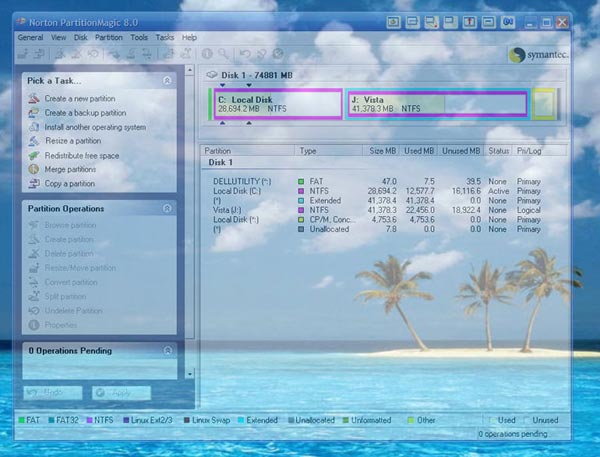The height and width of the screenshot is (457, 600).
Task: Select the C: Local Disk partition block
Action: (x=278, y=104)
